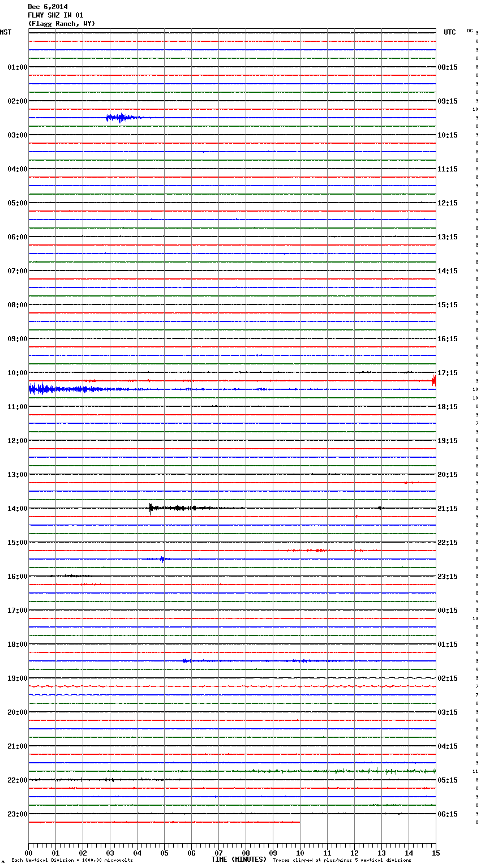Click the 09:15 UTC time label
This screenshot has width=481, height=868.
click(x=448, y=101)
